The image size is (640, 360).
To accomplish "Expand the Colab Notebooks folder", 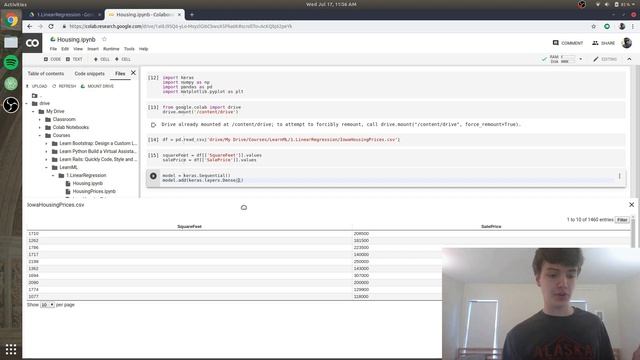I will coord(40,127).
